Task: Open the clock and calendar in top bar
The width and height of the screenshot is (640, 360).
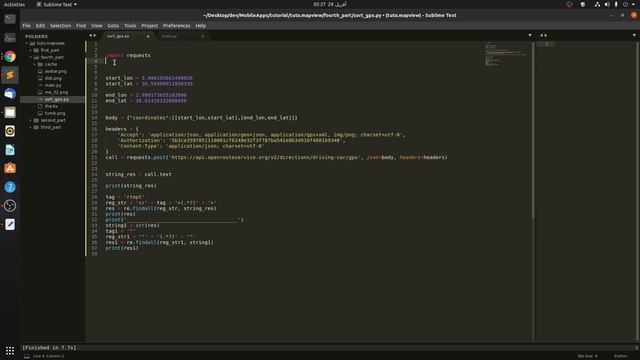Action: pos(330,4)
